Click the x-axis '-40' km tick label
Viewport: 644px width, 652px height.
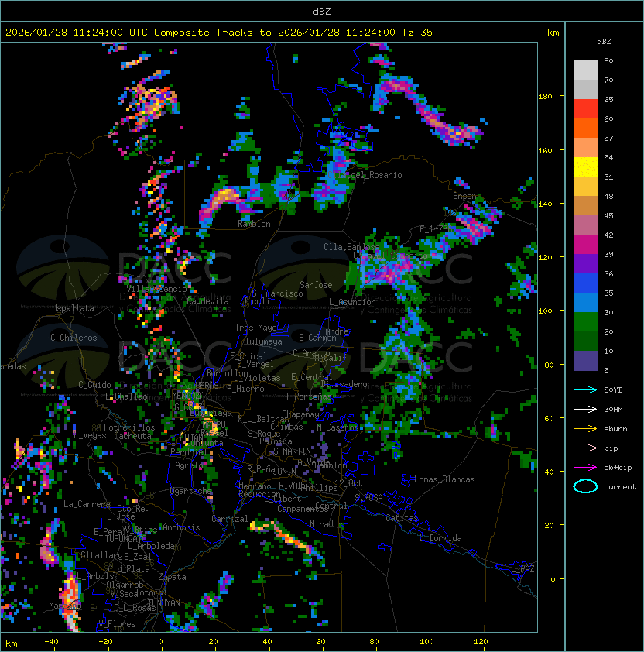[52, 642]
